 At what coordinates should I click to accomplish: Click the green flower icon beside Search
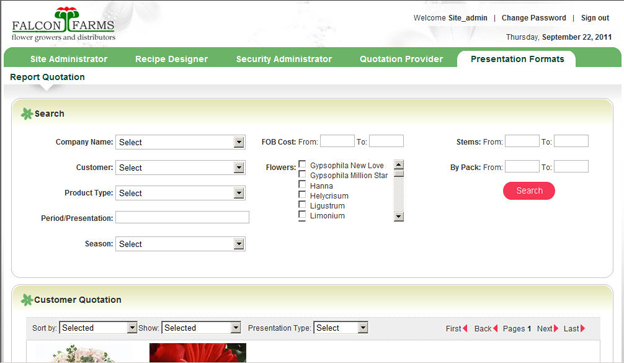[27, 114]
